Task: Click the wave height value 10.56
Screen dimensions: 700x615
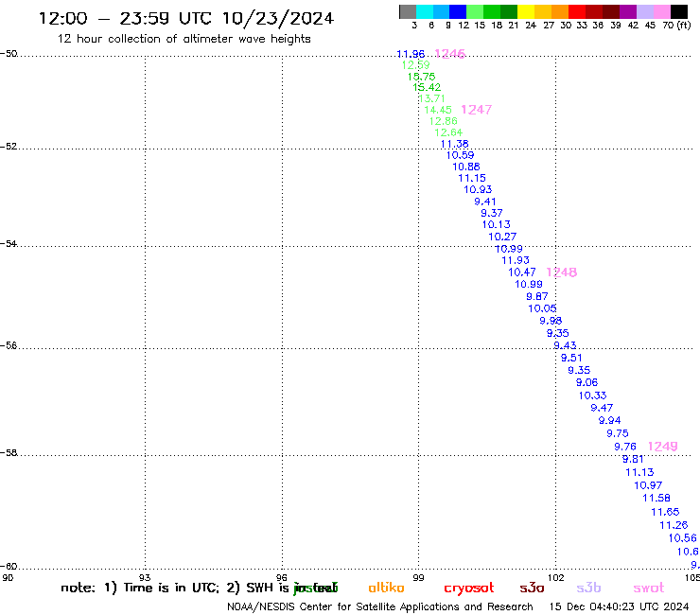Action: [x=683, y=537]
